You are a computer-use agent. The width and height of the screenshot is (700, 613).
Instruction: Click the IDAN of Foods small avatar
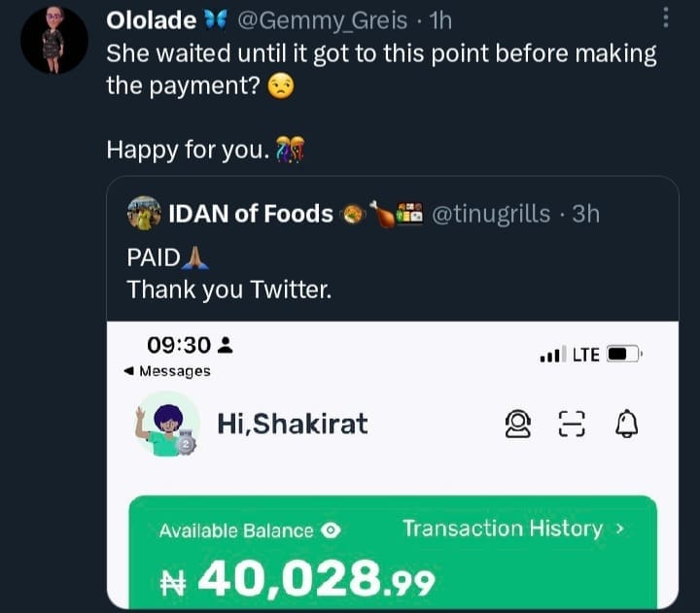click(144, 214)
